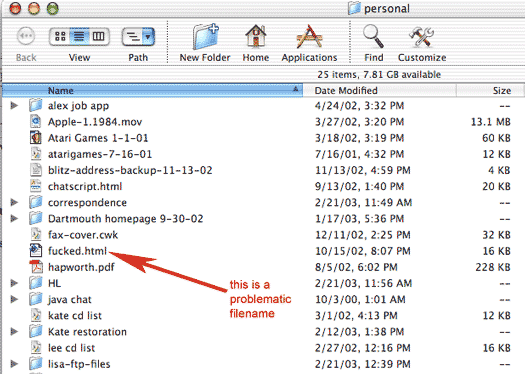Expand the Kate restoration folder
The image size is (525, 374).
click(14, 331)
